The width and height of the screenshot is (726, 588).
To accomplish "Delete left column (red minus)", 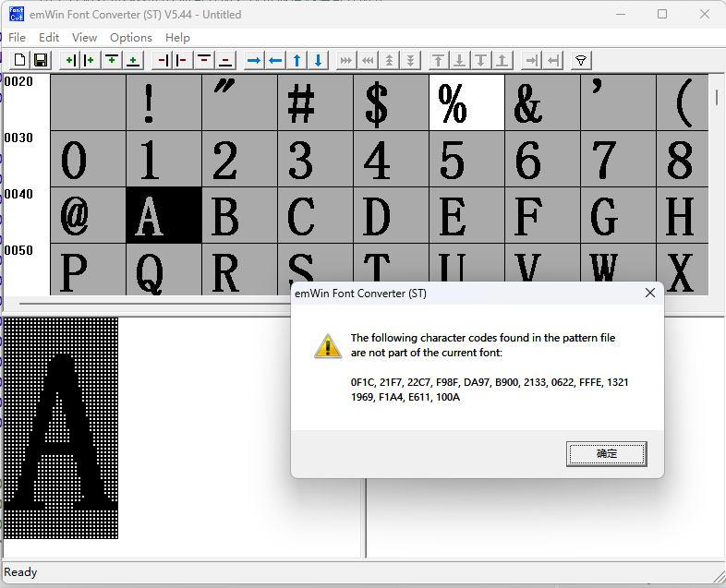I will coord(183,60).
